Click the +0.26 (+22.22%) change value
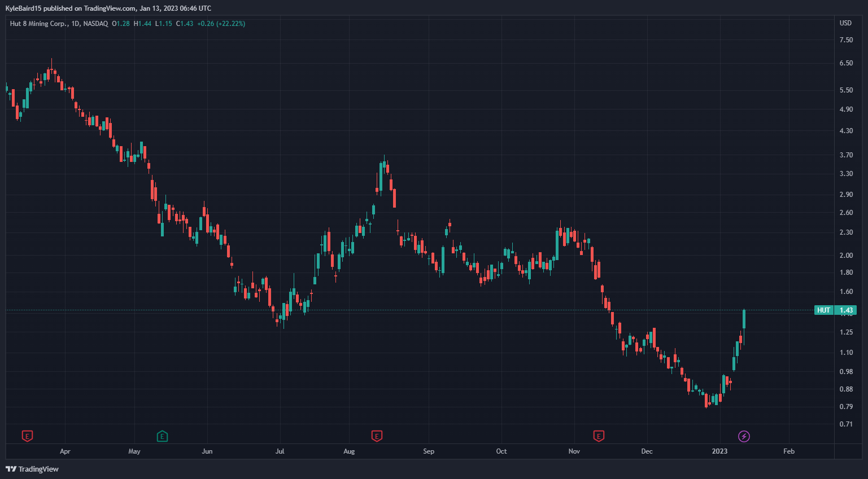 pos(221,24)
